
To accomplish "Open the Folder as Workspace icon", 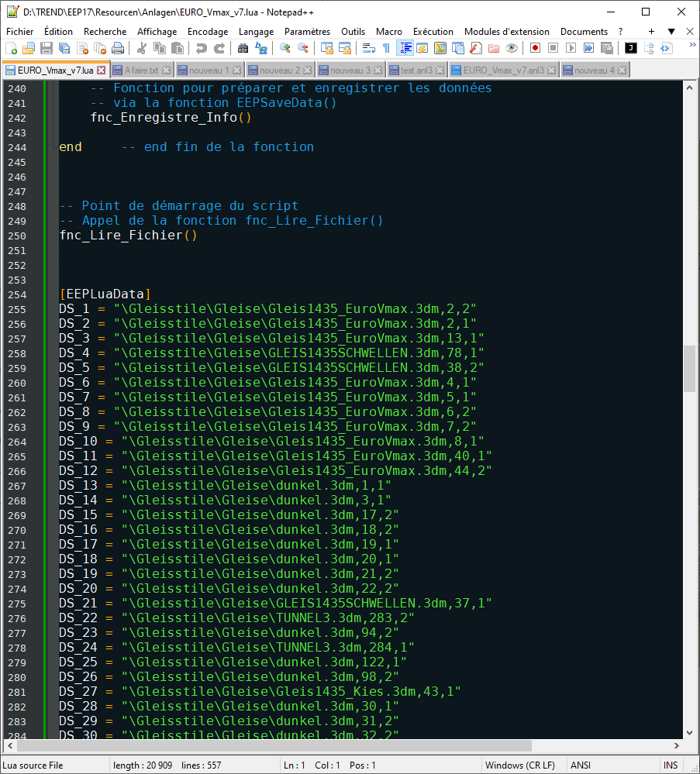I will coord(494,48).
